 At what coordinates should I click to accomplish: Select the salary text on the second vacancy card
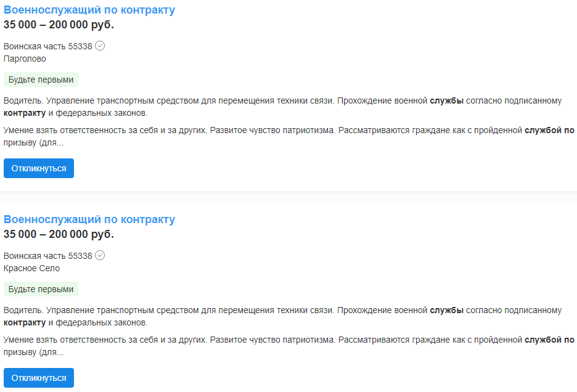[59, 234]
